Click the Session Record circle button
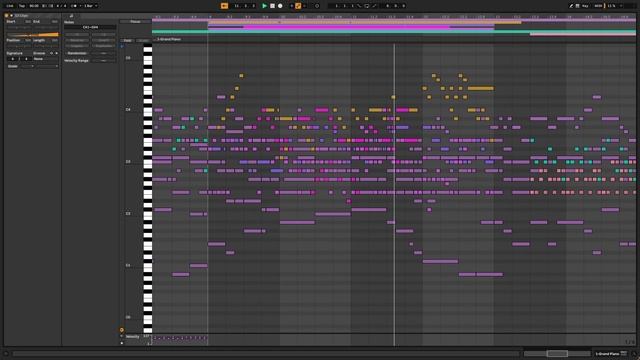 point(317,6)
